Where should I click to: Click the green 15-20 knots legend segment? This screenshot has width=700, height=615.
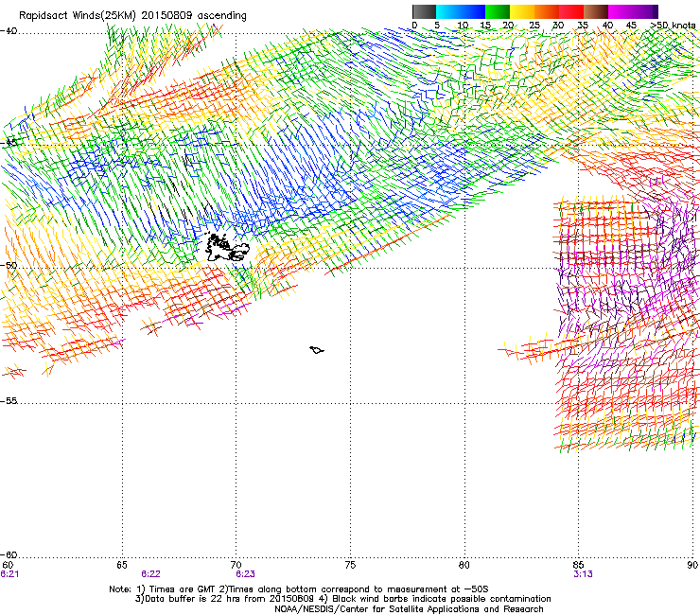498,11
